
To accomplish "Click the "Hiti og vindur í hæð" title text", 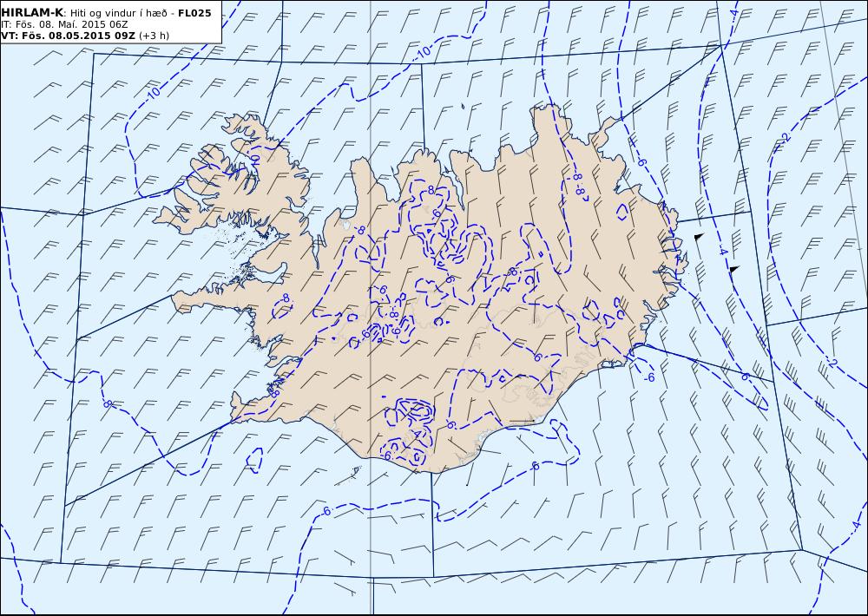I will 118,13.
